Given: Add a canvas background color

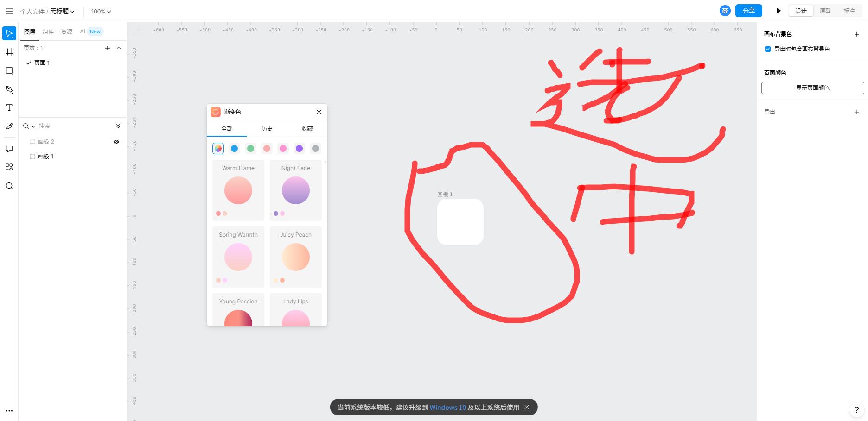Looking at the screenshot, I should [x=857, y=34].
